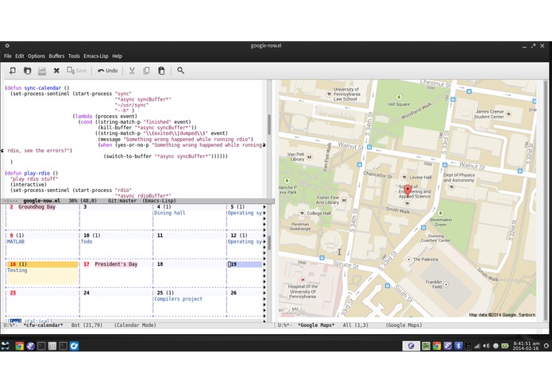The image size is (552, 392).
Task: Click (Emacs-Lisp) mode indicator in mode line
Action: [159, 201]
